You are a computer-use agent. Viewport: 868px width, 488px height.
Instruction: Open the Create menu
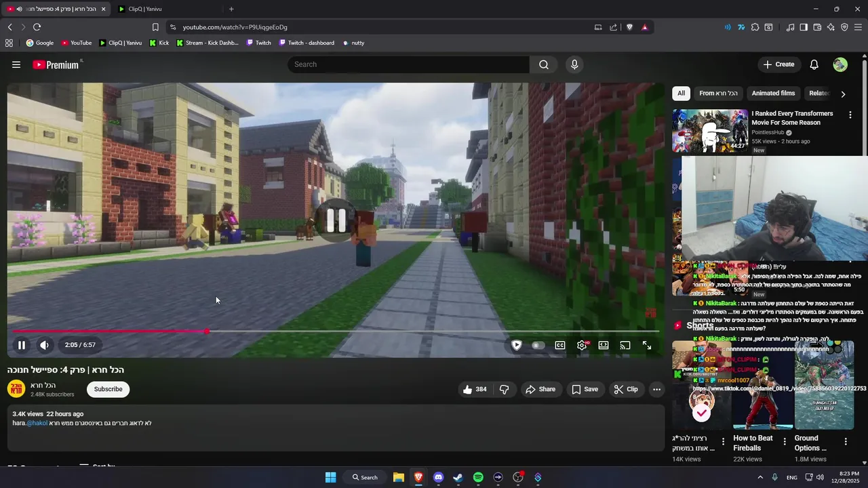tap(778, 64)
